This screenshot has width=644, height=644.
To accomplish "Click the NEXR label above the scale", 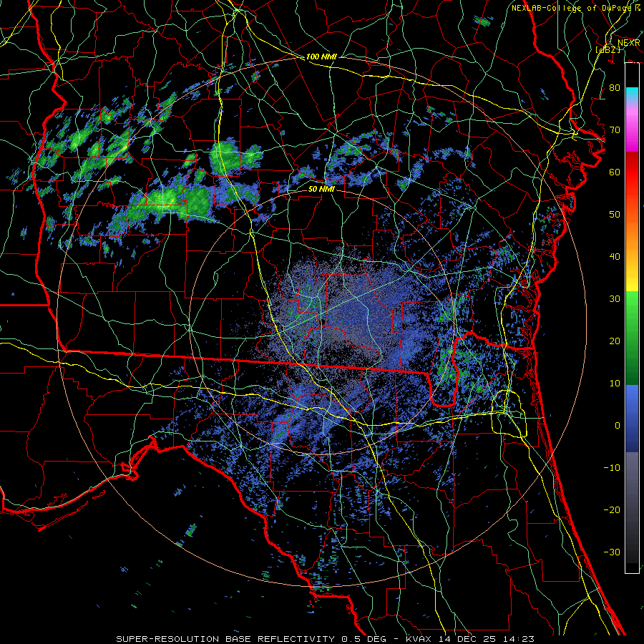I will 629,43.
